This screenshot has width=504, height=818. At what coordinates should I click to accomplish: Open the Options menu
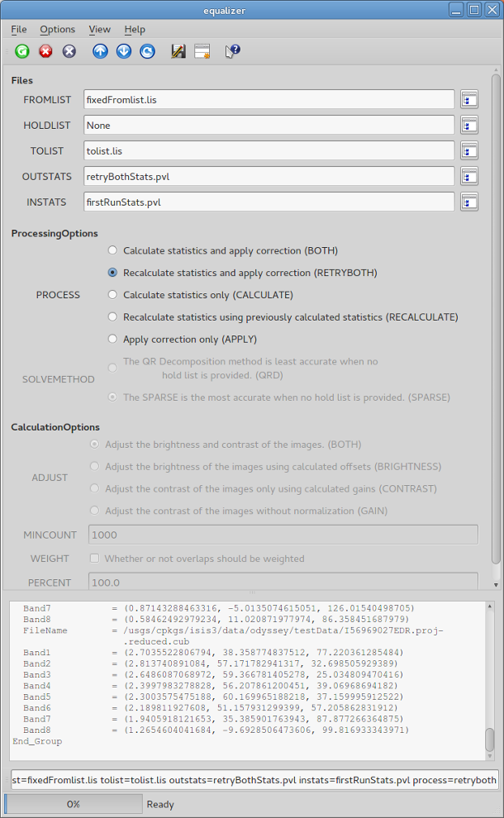[57, 29]
